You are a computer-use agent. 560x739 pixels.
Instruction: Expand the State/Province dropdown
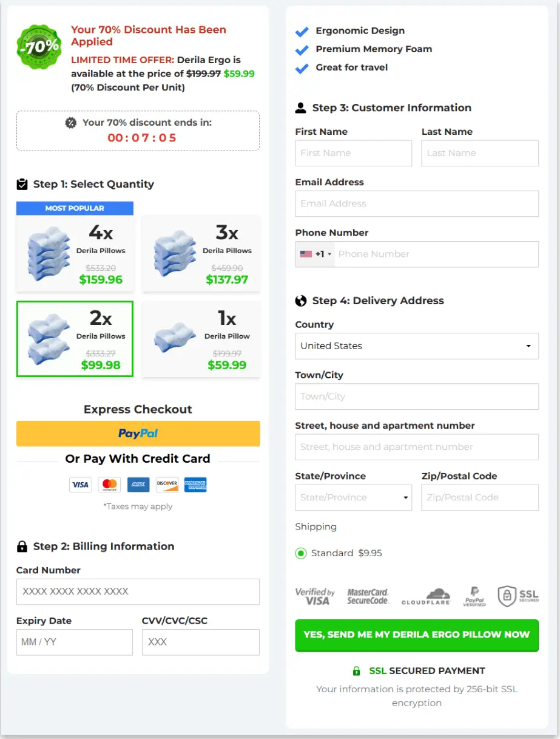[x=353, y=497]
